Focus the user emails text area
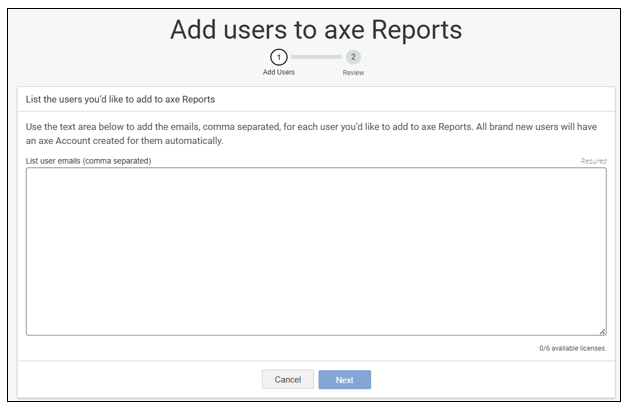628x411 pixels. click(x=315, y=250)
